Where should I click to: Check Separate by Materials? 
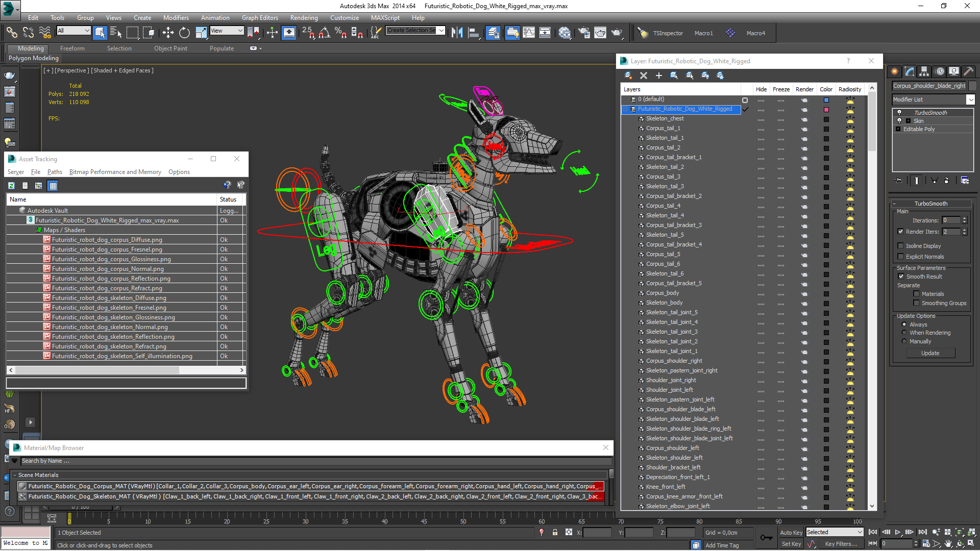pos(916,293)
